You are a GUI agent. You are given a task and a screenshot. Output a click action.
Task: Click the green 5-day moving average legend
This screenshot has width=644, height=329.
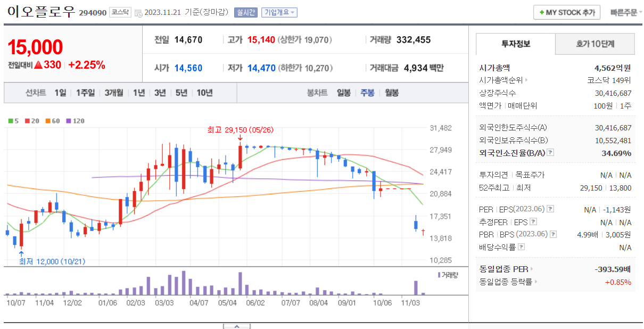point(13,121)
